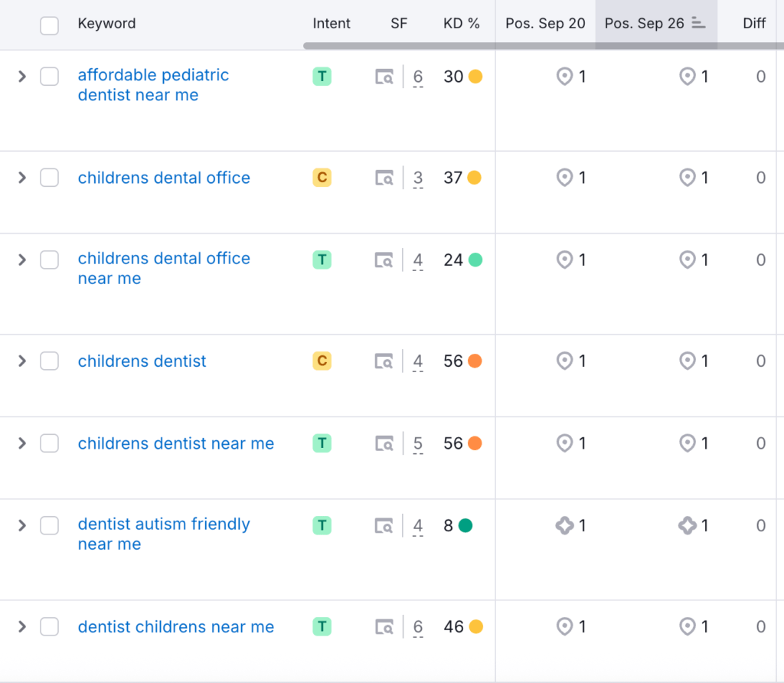
Task: Click Sep 26 local pin icon for dentist childrens near me
Action: point(687,626)
